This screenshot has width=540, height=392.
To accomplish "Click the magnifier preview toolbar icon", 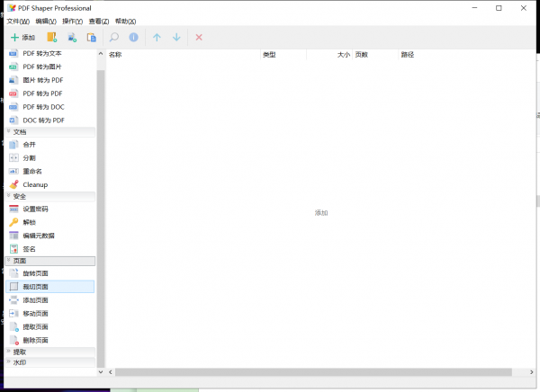I will [x=114, y=37].
